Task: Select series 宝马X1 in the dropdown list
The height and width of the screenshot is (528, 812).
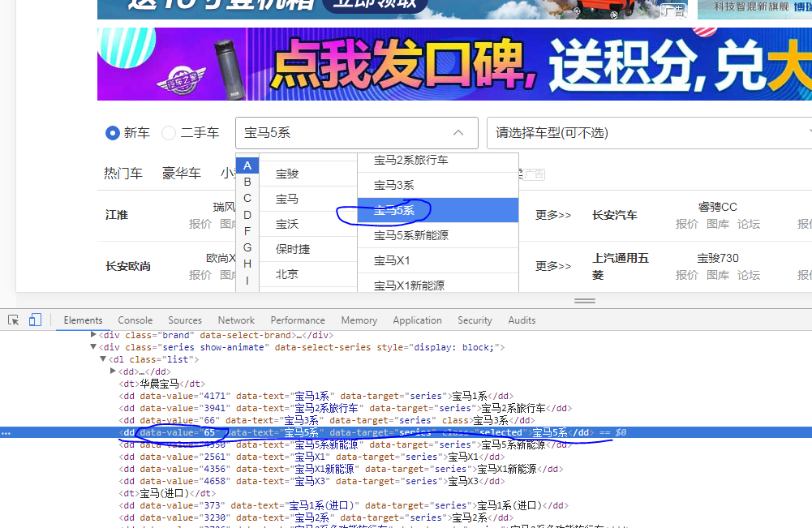Action: [x=437, y=260]
